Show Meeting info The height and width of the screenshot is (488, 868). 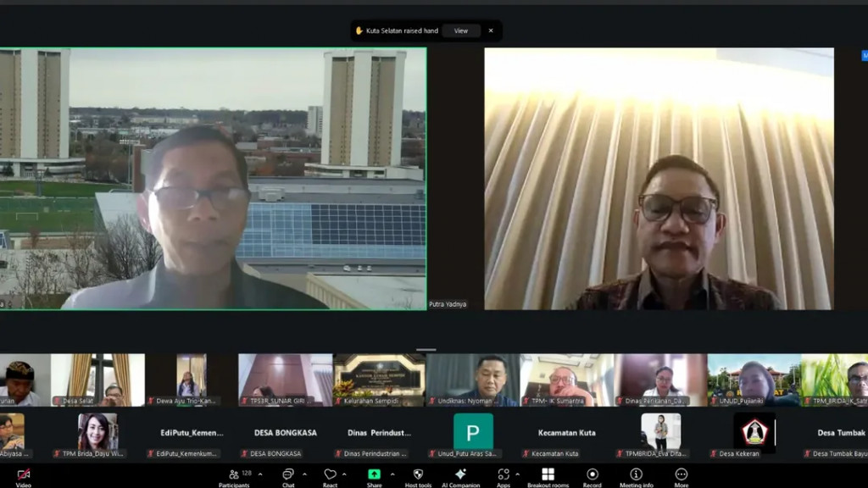(x=636, y=474)
